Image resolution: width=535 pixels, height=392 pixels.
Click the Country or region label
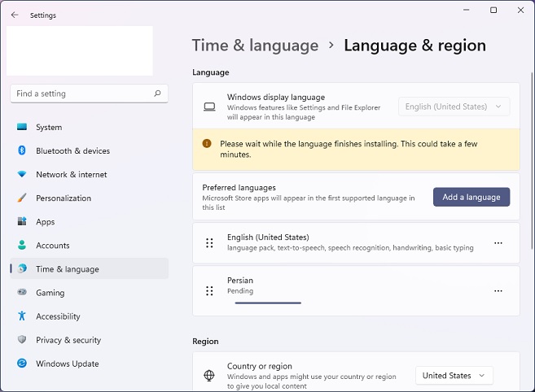coord(260,366)
